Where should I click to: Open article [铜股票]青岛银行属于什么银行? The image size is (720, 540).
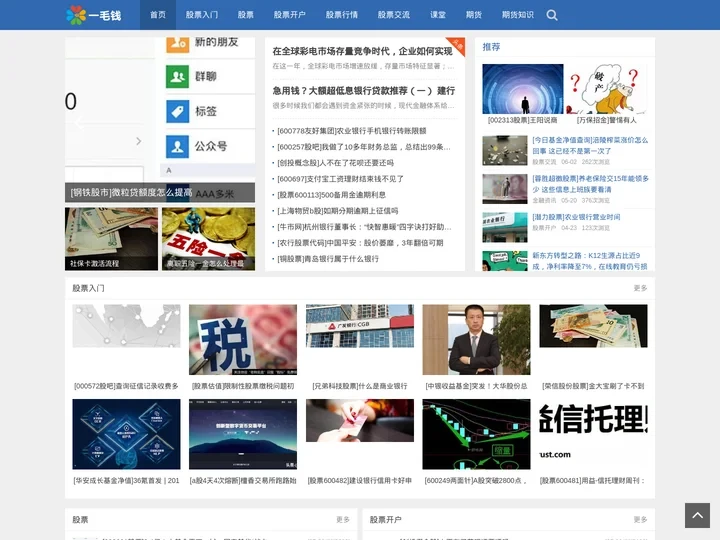point(328,259)
